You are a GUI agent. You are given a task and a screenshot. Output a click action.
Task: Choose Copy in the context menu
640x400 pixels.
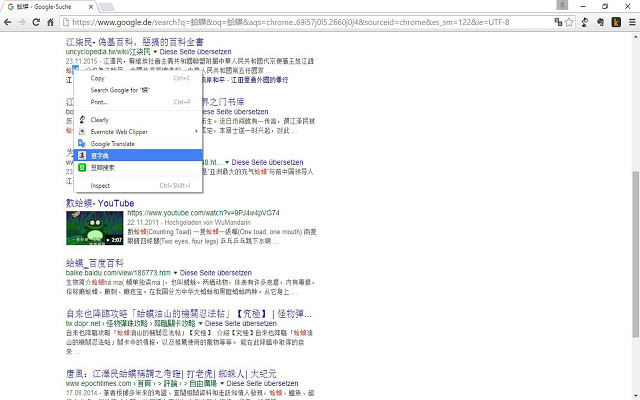tap(138, 78)
